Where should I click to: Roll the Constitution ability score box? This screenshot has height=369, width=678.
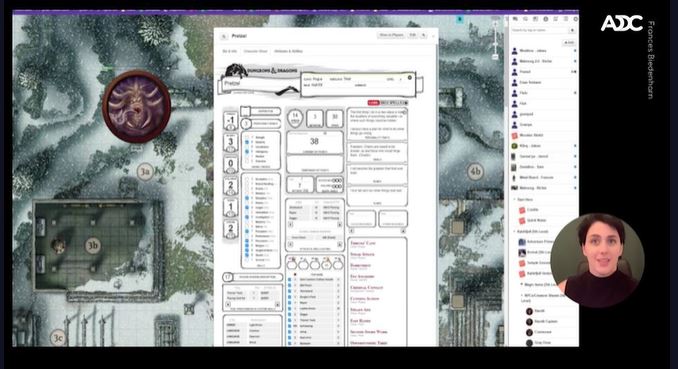(230, 164)
